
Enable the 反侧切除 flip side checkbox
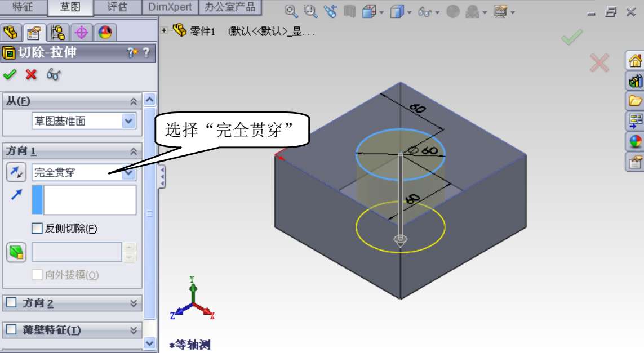click(37, 229)
